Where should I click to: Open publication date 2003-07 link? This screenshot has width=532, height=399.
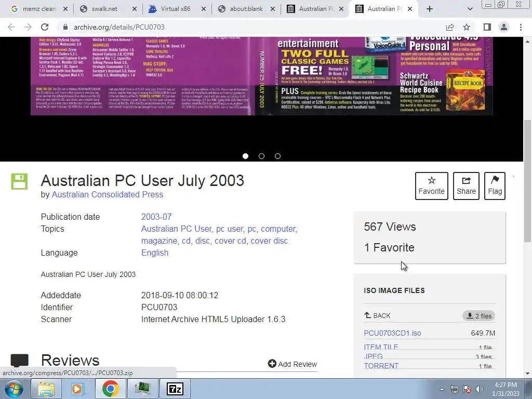tap(156, 217)
